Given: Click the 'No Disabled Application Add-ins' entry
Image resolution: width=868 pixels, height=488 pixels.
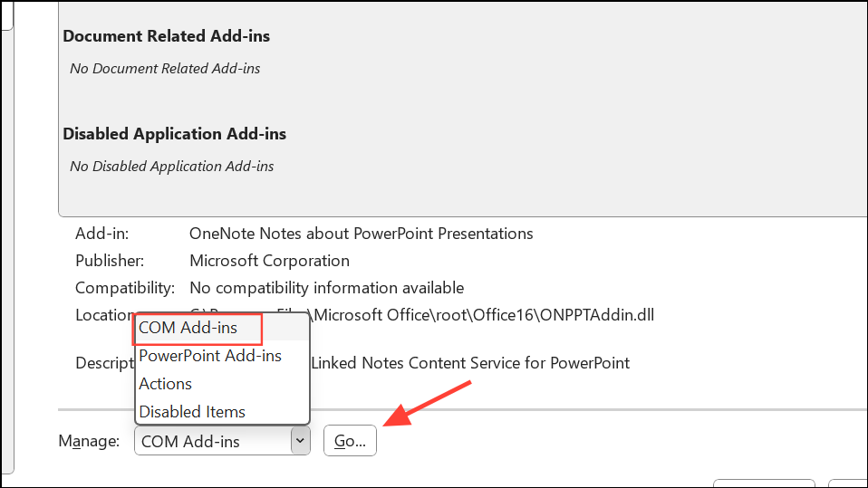Looking at the screenshot, I should (x=171, y=167).
